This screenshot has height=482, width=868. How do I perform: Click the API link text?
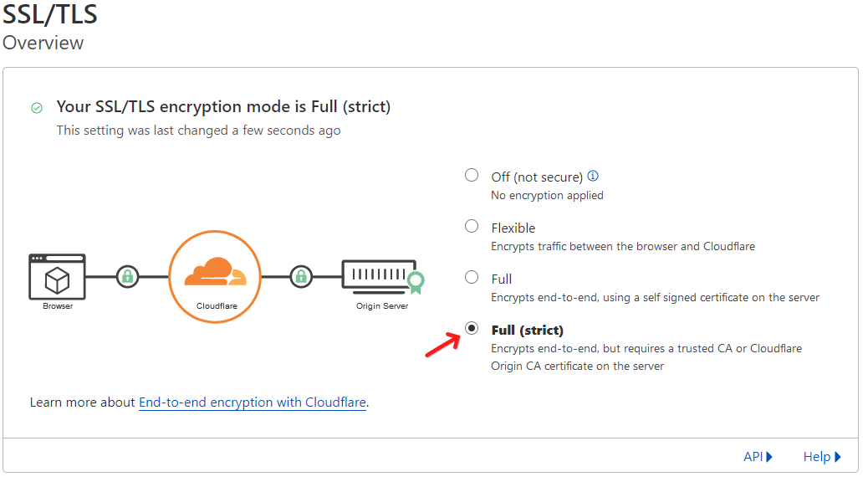[x=753, y=457]
